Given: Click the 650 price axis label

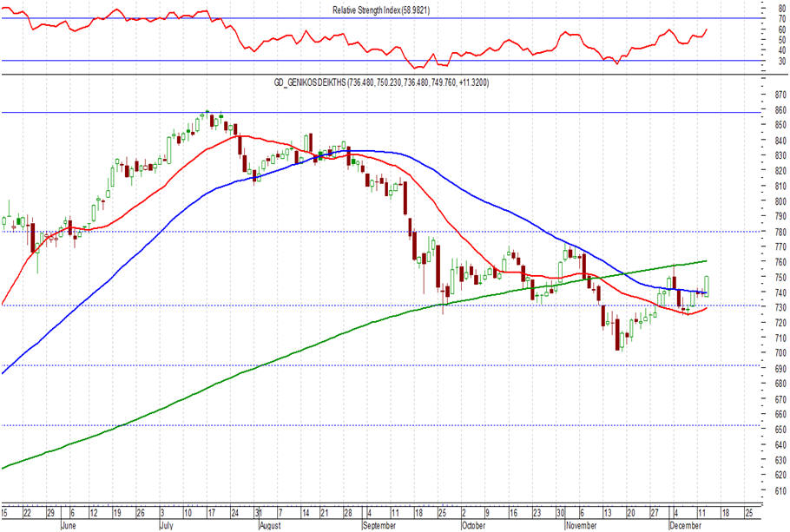Looking at the screenshot, I should tap(780, 430).
